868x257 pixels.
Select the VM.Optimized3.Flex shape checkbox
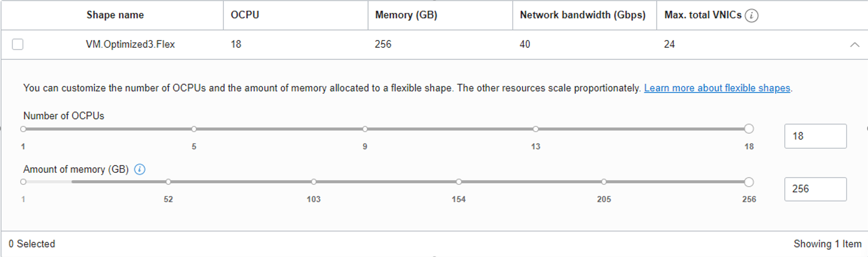coord(18,44)
